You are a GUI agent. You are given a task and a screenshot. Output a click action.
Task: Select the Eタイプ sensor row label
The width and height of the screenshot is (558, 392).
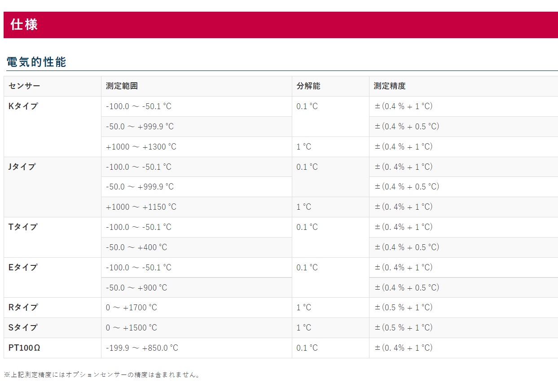point(23,267)
